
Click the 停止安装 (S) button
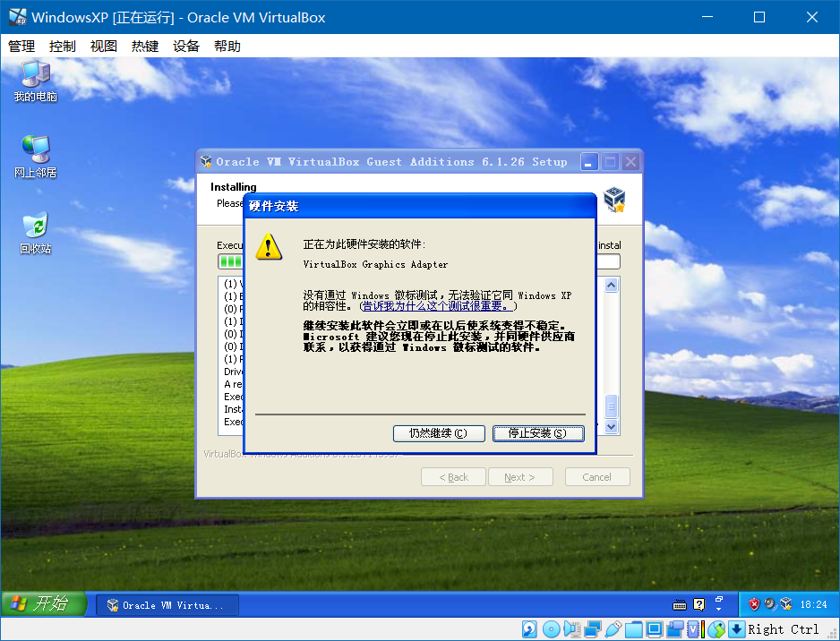tap(538, 433)
